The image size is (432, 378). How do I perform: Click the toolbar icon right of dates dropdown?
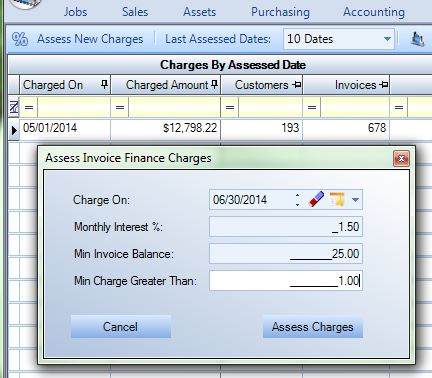click(417, 39)
